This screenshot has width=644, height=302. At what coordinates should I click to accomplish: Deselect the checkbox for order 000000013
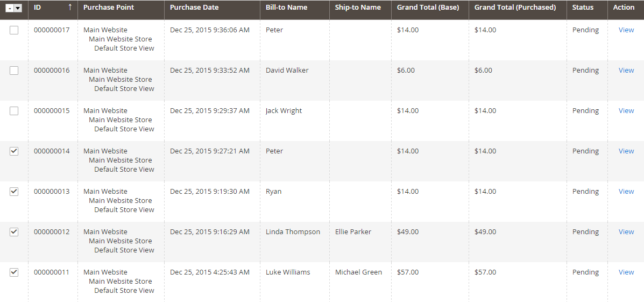point(14,191)
